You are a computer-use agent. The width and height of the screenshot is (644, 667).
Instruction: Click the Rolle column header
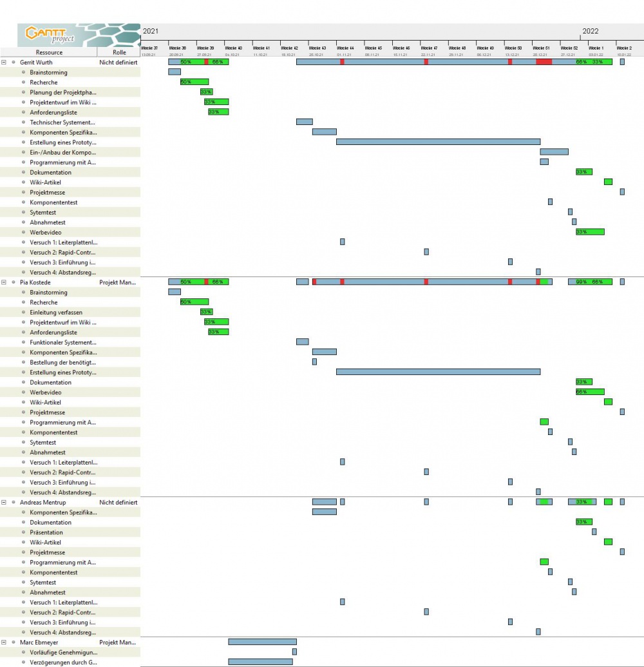point(119,52)
